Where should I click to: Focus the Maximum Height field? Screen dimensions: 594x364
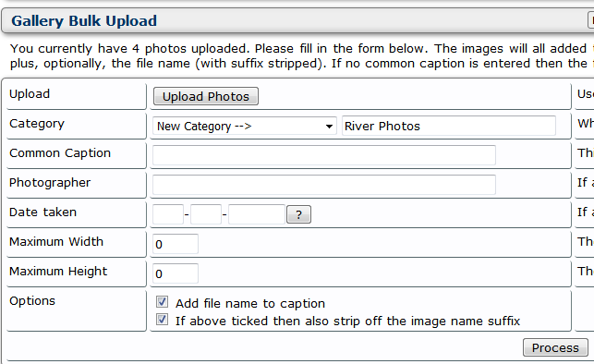coord(175,273)
